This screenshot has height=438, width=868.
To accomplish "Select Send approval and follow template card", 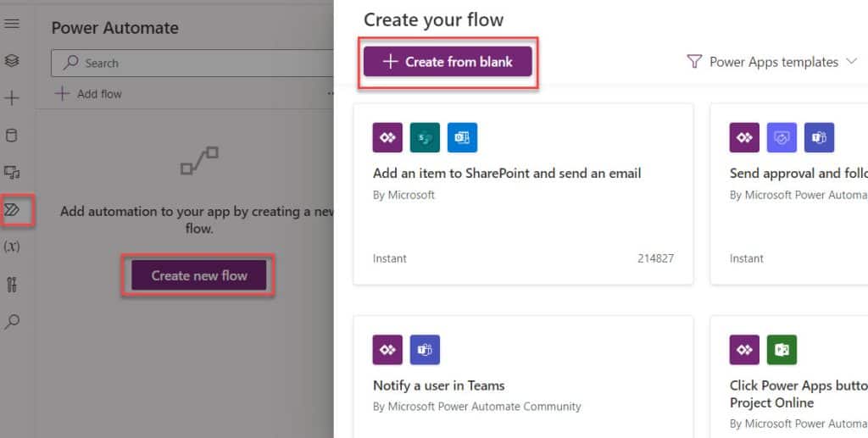I will 789,194.
